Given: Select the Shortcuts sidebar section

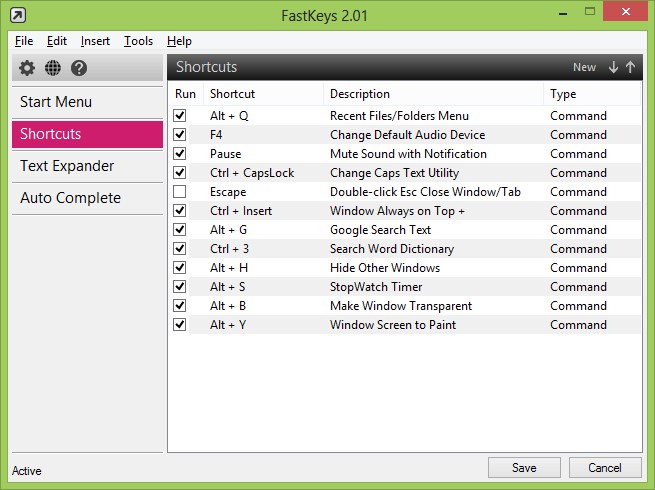Looking at the screenshot, I should click(87, 134).
